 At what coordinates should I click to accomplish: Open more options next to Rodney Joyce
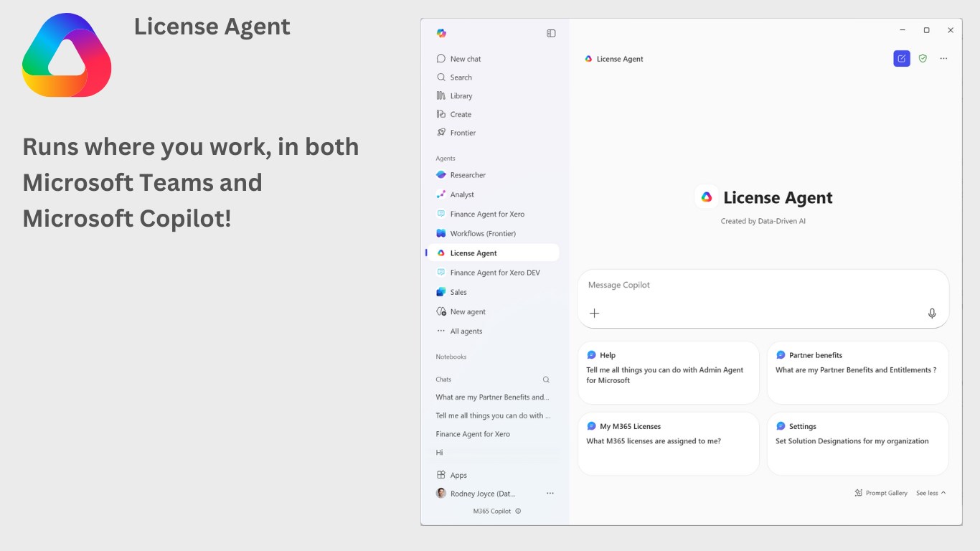(x=550, y=494)
